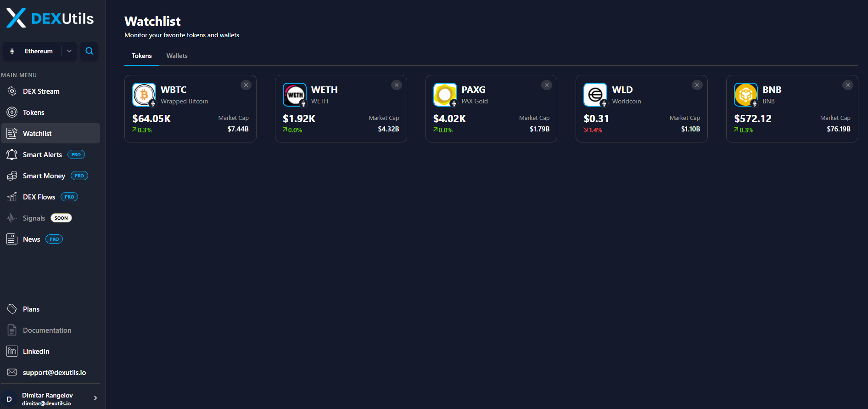Click the WBTC token logo
The height and width of the screenshot is (409, 868).
144,95
